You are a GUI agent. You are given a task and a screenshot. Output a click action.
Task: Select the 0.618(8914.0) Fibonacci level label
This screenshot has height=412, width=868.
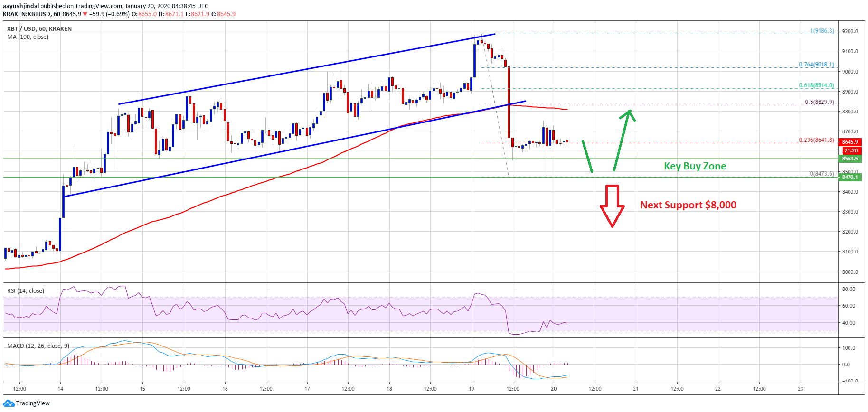click(x=816, y=85)
